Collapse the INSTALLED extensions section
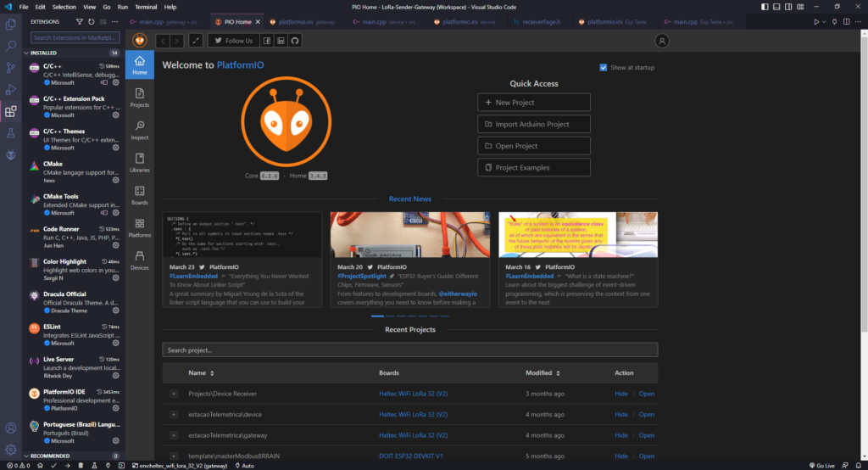 pos(73,53)
